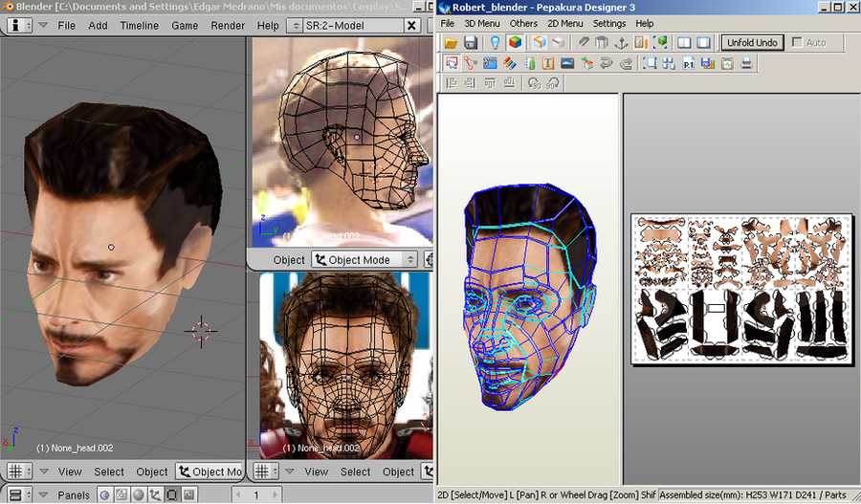This screenshot has width=861, height=504.
Task: Open Pepakura Settings menu
Action: [609, 24]
